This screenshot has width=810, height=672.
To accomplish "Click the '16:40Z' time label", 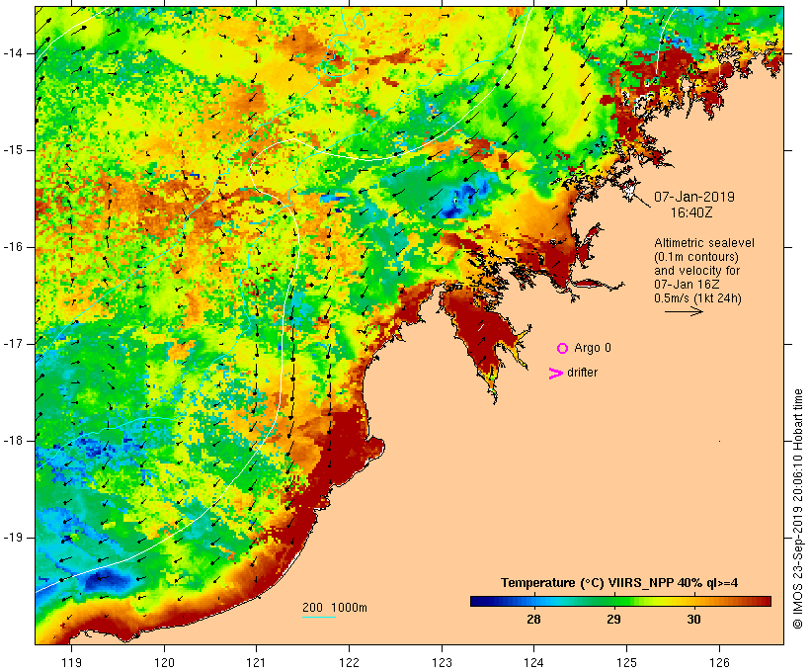I will click(x=691, y=212).
